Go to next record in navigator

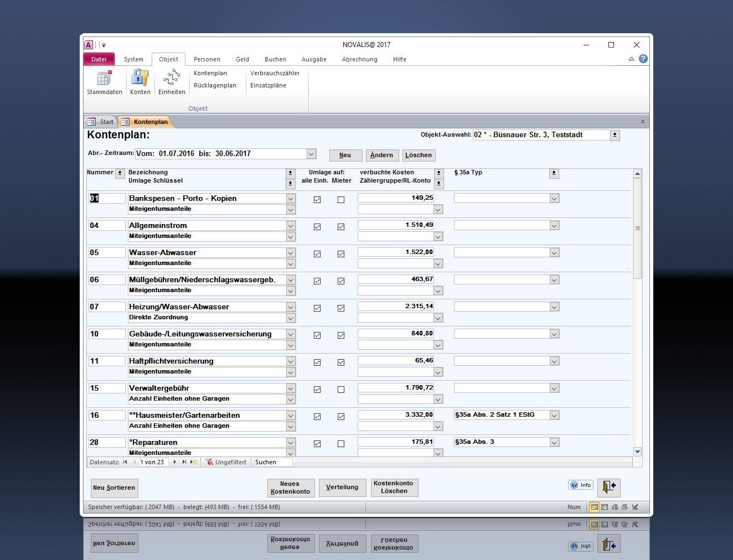tap(175, 462)
